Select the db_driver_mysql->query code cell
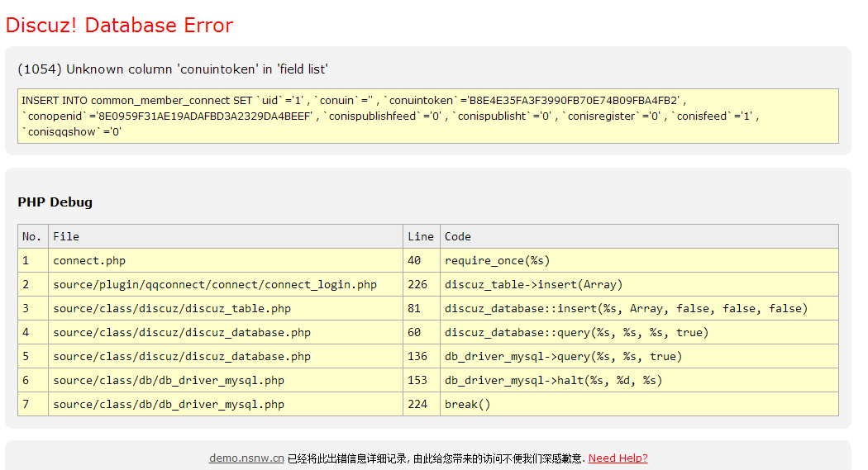This screenshot has height=470, width=868. (x=639, y=356)
